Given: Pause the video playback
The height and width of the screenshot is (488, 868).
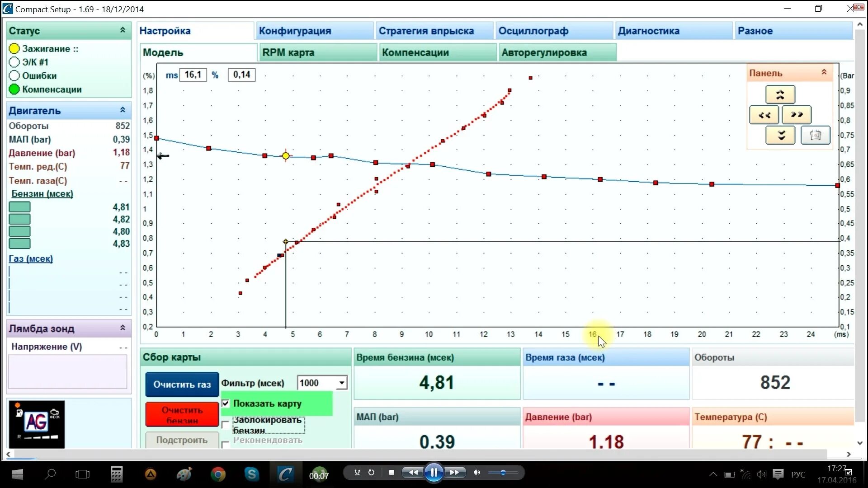Looking at the screenshot, I should coord(434,473).
